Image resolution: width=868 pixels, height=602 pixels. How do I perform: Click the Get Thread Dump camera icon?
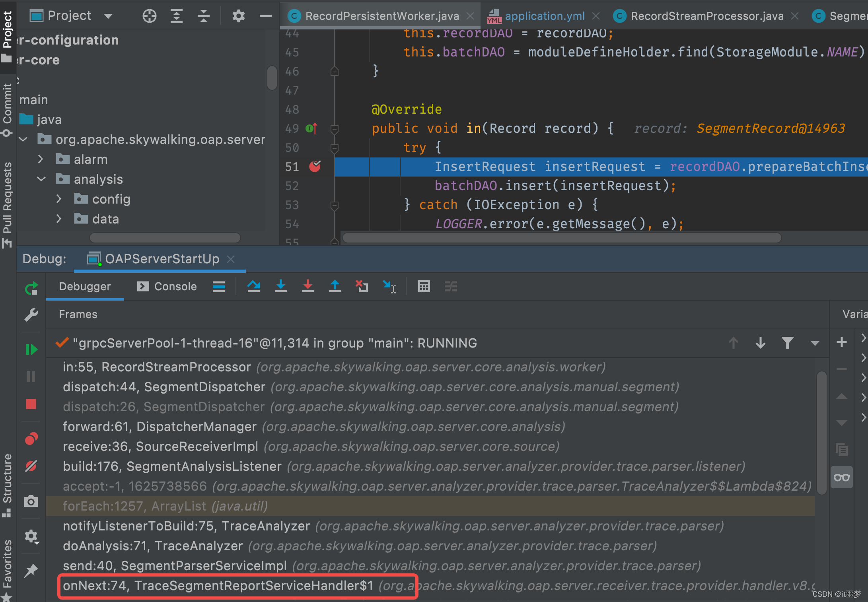point(31,501)
